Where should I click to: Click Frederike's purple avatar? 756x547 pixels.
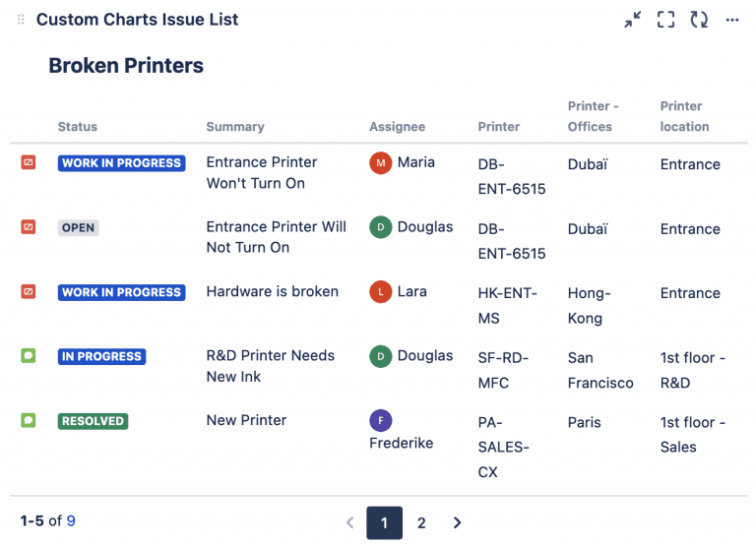pos(381,420)
